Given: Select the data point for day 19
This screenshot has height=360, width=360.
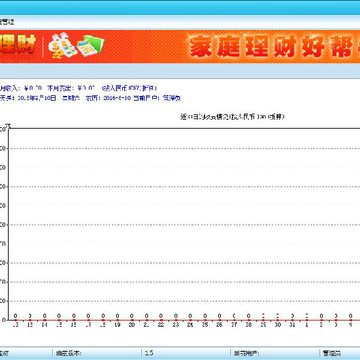Looking at the screenshot, I should coord(117,320).
